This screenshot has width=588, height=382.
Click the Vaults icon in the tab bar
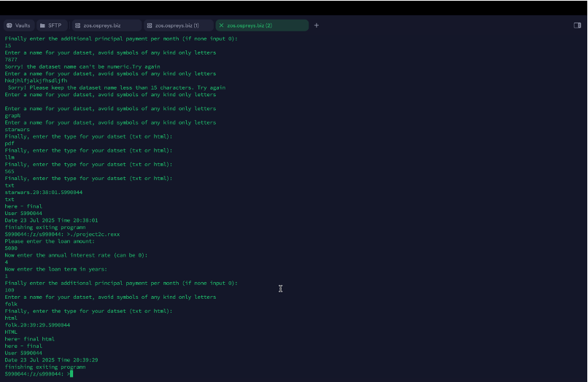(9, 26)
